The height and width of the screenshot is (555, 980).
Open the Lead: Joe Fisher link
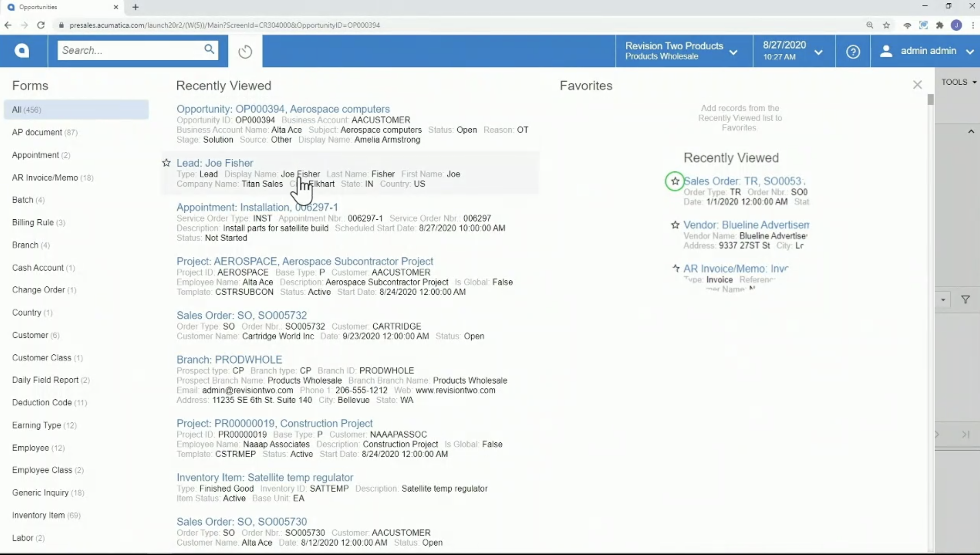coord(215,163)
